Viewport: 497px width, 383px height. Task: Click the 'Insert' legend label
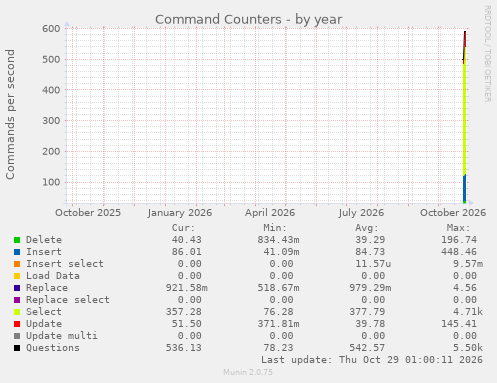(44, 252)
